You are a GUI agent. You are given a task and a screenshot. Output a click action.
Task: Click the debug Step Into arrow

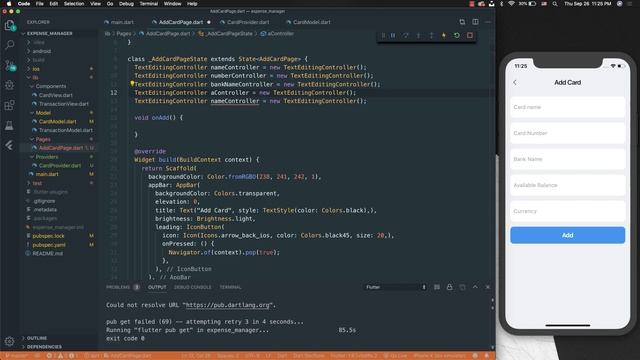pos(418,36)
